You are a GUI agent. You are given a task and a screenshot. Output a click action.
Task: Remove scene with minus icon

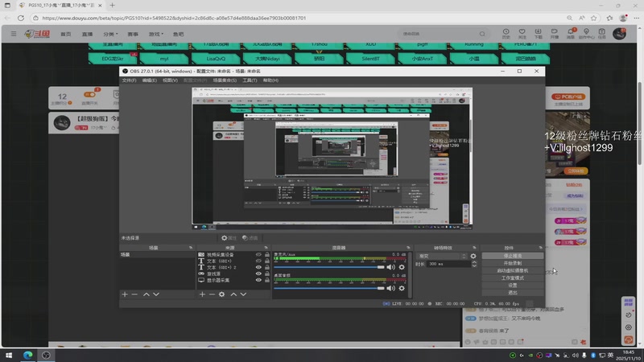pyautogui.click(x=134, y=294)
